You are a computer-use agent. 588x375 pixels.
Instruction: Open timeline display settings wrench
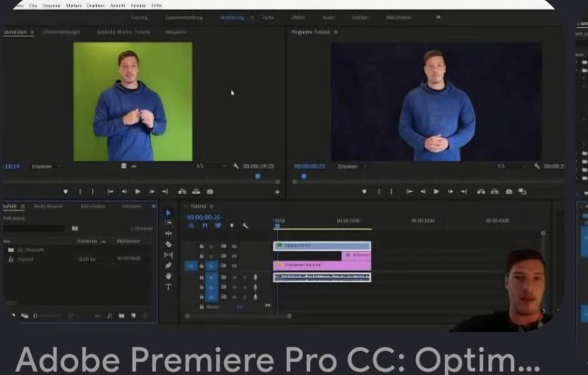coord(245,226)
